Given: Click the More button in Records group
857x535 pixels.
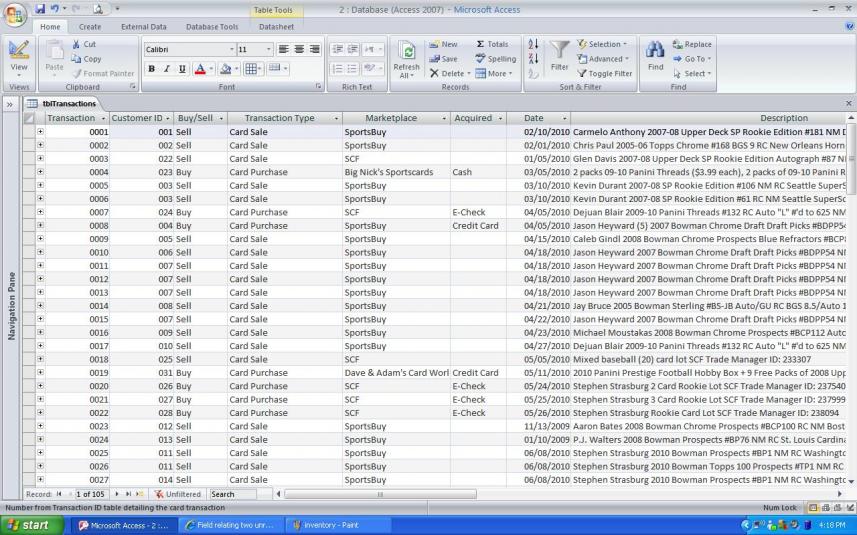Looking at the screenshot, I should point(494,73).
